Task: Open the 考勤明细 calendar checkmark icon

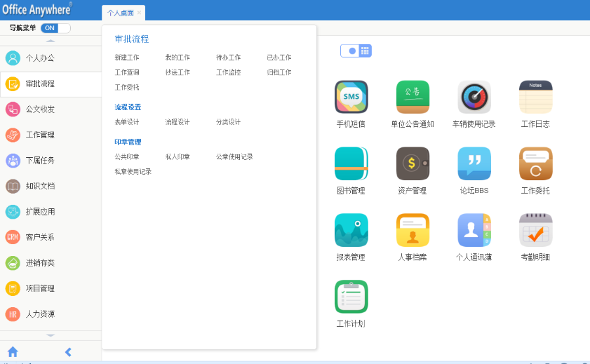Action: click(536, 230)
